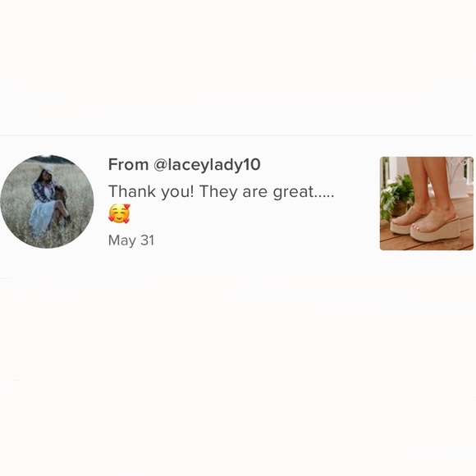The height and width of the screenshot is (476, 476).
Task: Click the word "May" in the timestamp
Action: click(x=122, y=241)
